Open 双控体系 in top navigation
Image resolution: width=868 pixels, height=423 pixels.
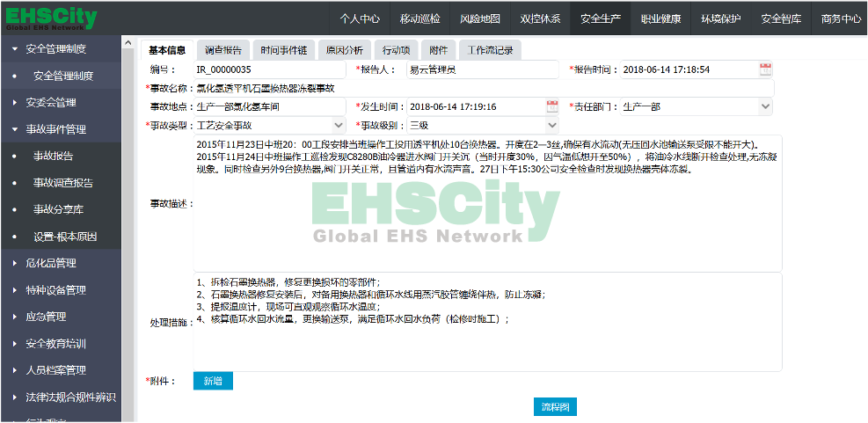(540, 18)
